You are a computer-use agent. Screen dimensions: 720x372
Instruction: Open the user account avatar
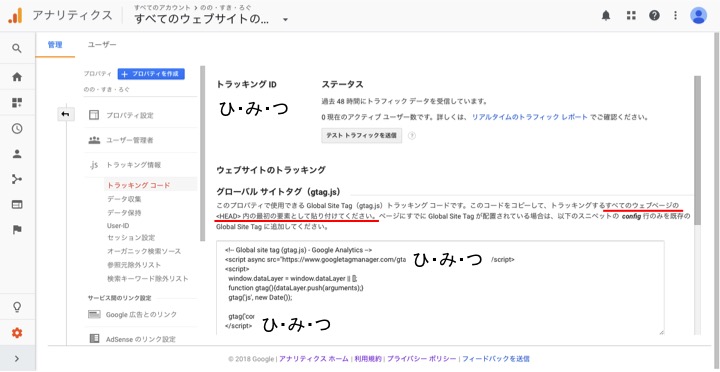698,16
